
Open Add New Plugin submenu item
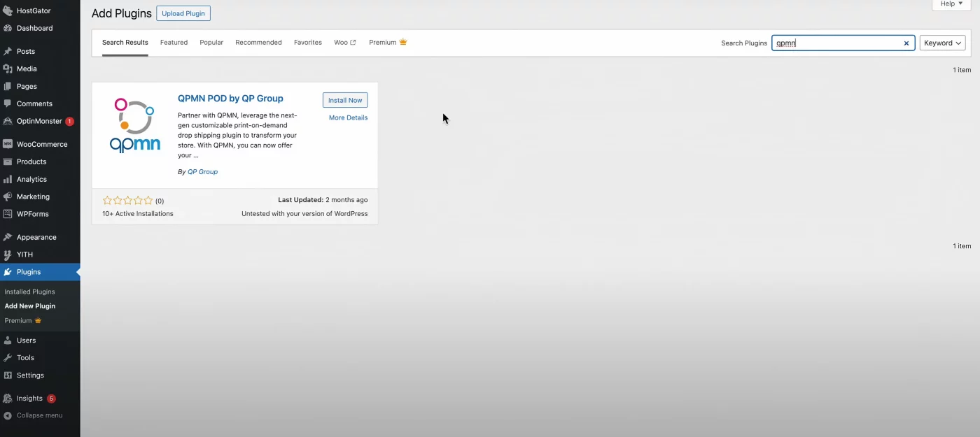click(30, 306)
